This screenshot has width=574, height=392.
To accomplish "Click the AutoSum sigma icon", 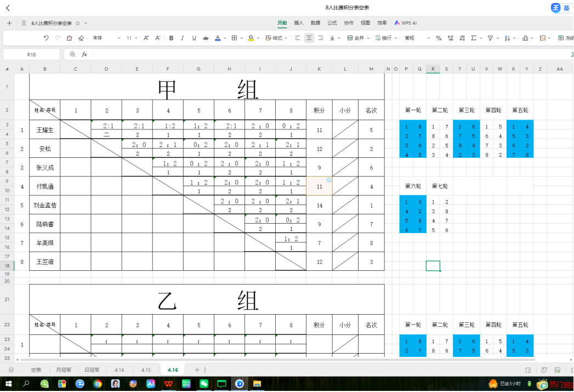I will 474,38.
